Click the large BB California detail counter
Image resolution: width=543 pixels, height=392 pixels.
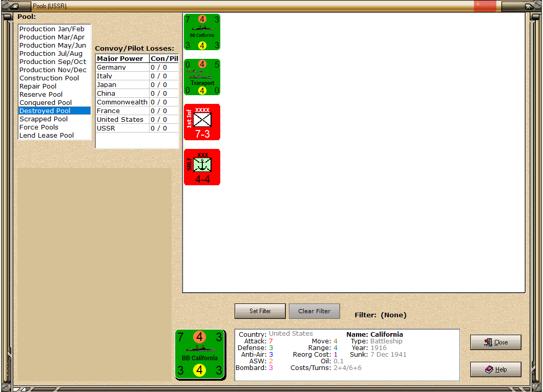(x=200, y=355)
